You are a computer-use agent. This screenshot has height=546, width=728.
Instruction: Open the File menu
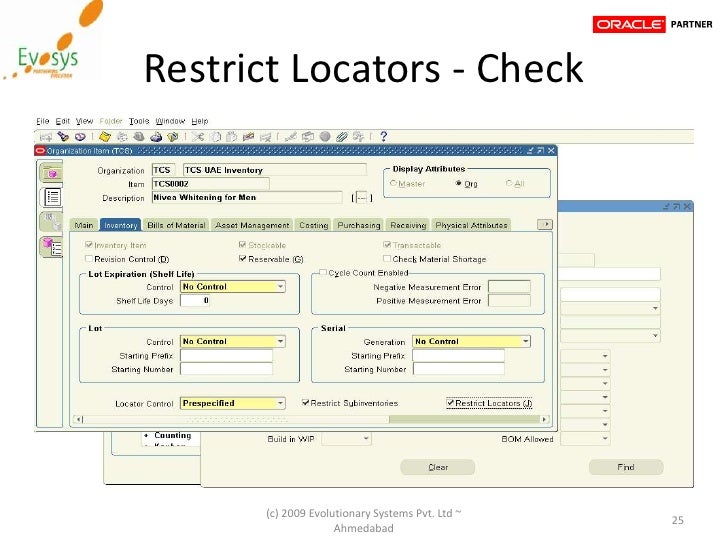(x=43, y=121)
